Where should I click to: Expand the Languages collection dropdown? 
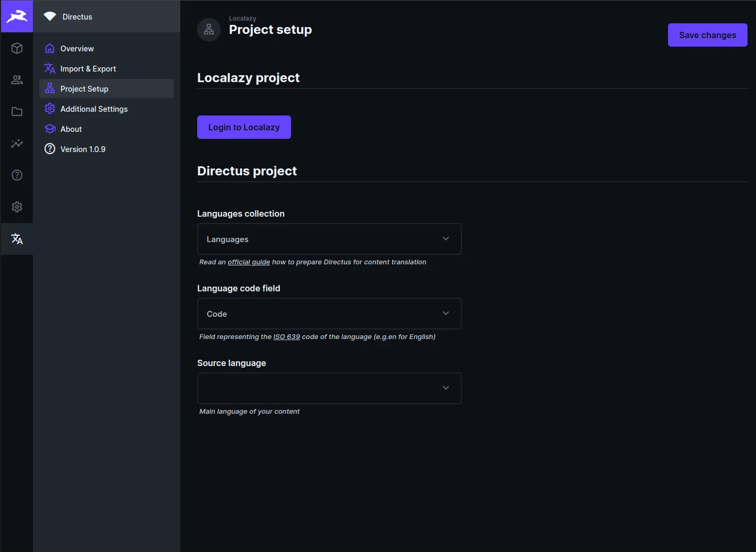click(329, 239)
